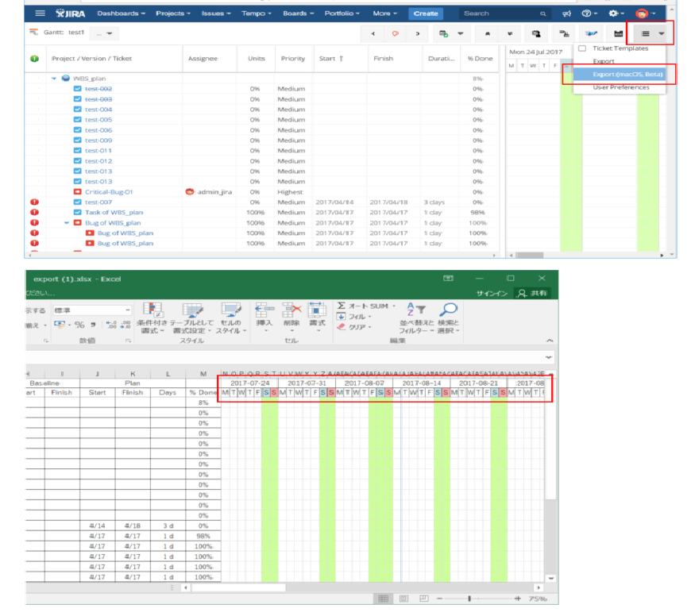Click the expand-all rows icon in Gantt toolbar

[x=510, y=33]
